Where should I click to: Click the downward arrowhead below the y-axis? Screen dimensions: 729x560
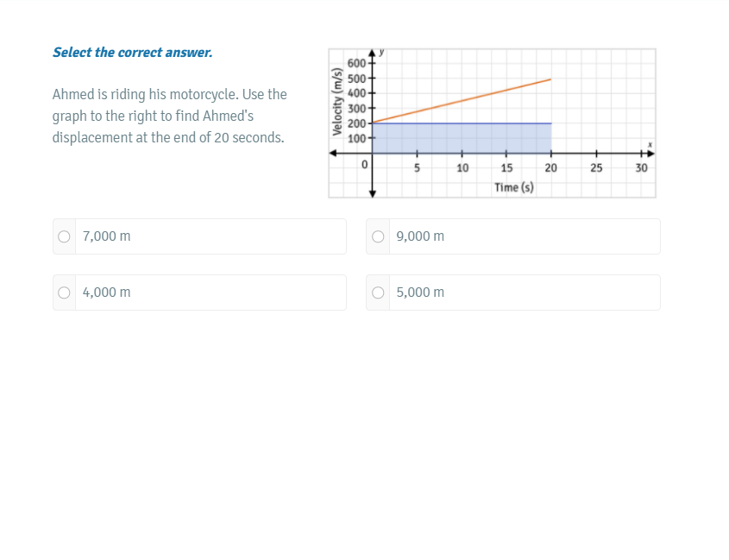coord(373,193)
